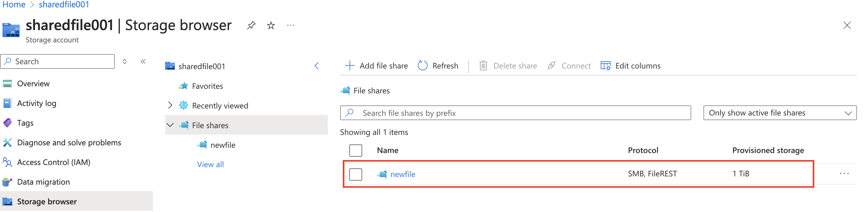Check the newfile row checkbox
Image resolution: width=868 pixels, height=212 pixels.
355,174
